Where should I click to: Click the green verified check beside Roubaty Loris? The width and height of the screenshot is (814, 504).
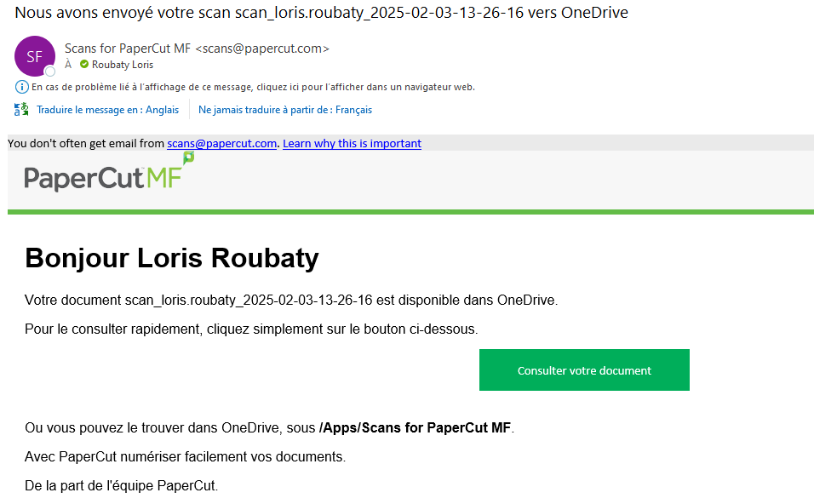pos(84,65)
